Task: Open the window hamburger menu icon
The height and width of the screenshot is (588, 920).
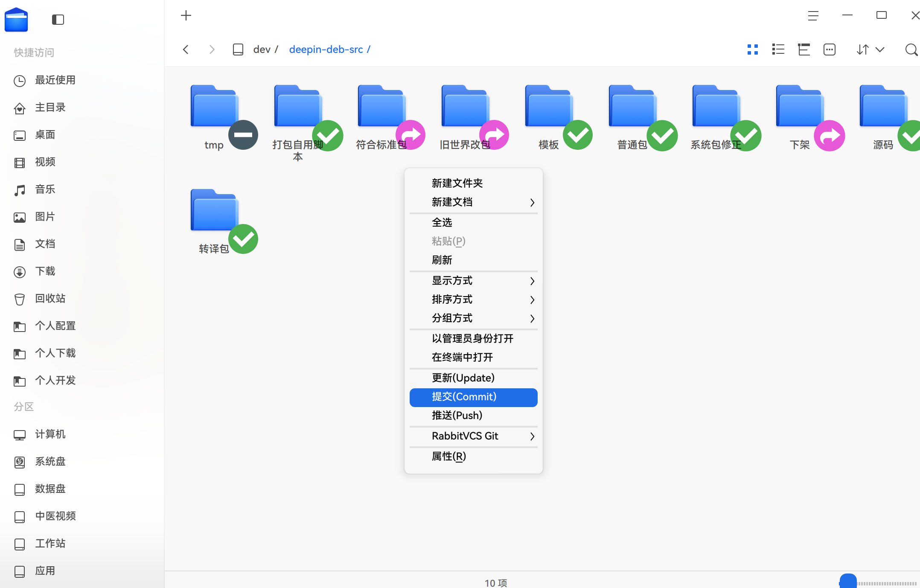Action: click(x=813, y=16)
